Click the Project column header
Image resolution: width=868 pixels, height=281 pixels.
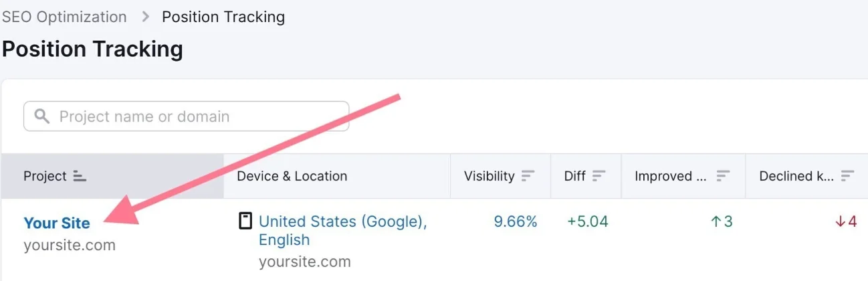(45, 176)
